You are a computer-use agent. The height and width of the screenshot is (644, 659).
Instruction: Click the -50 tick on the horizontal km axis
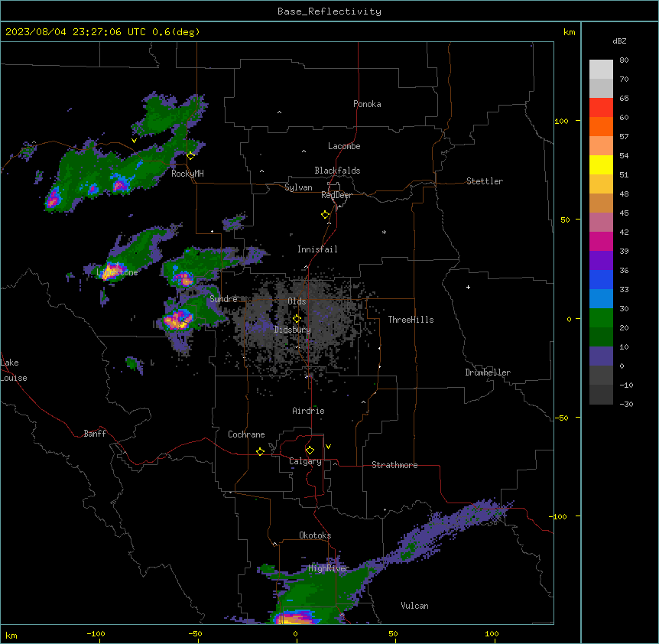[x=195, y=633]
